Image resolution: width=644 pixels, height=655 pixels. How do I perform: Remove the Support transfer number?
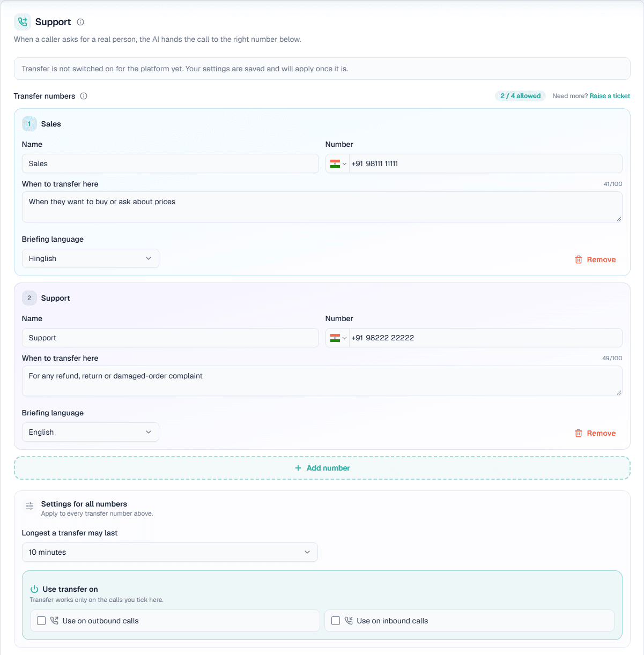595,433
